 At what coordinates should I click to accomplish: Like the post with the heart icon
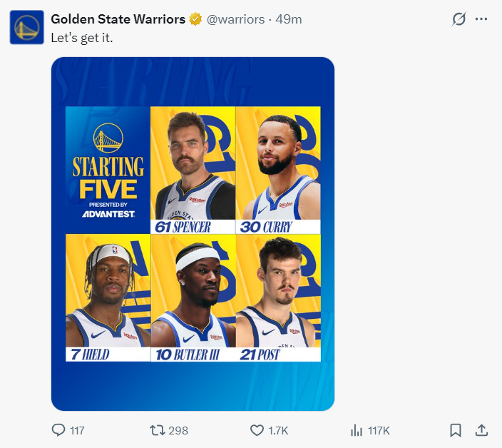[257, 430]
